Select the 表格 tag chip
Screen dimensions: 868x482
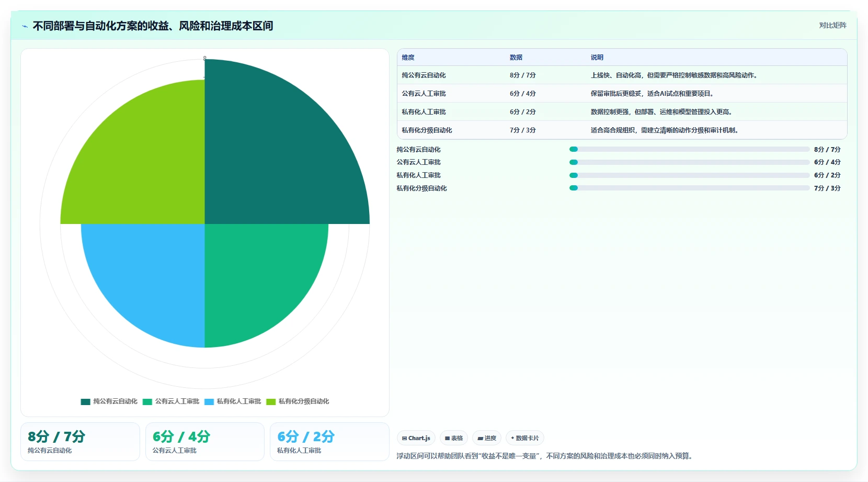(x=454, y=438)
